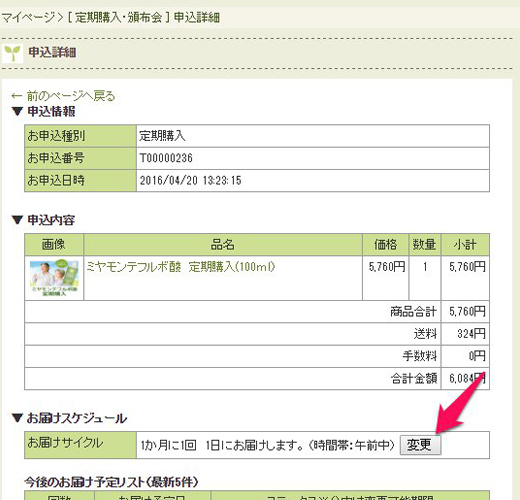
Task: Open ミヤモンテフルボ酸 定期購入(100ml) product link
Action: tap(180, 266)
